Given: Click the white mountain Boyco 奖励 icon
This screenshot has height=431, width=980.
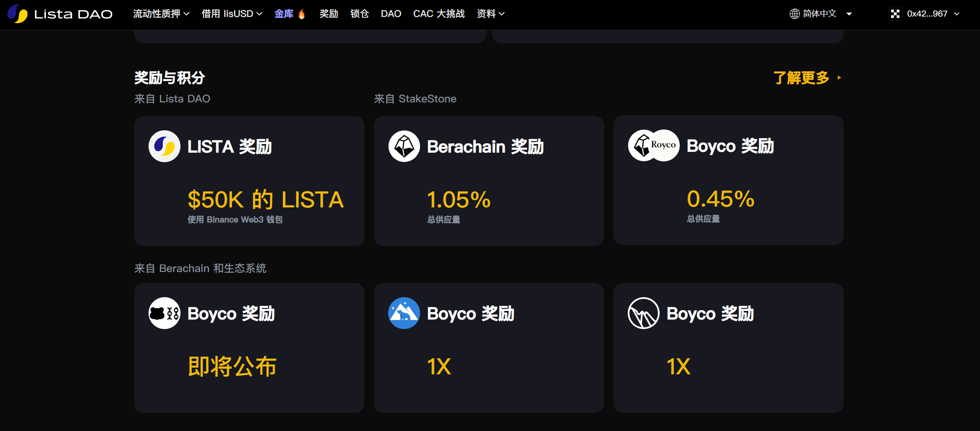Looking at the screenshot, I should pos(643,313).
